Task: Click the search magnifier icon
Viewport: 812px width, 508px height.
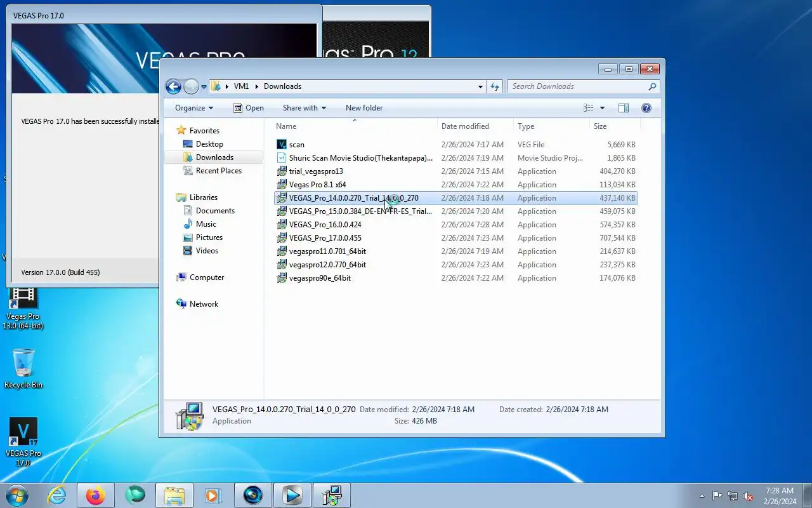Action: (x=652, y=86)
